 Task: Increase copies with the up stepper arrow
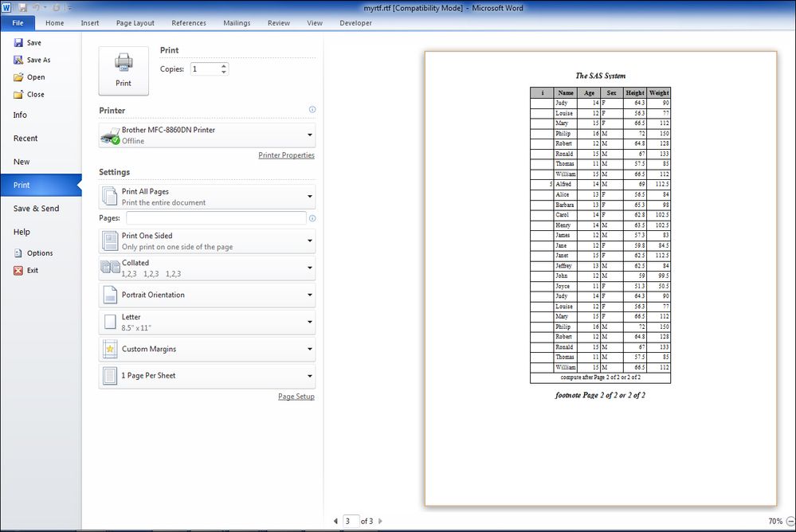[x=224, y=66]
